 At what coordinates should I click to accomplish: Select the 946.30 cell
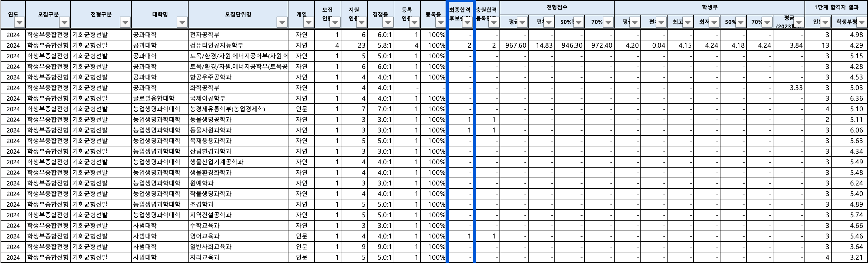[x=569, y=45]
